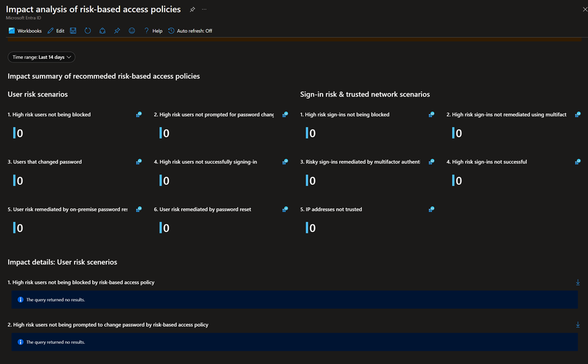This screenshot has width=588, height=364.
Task: Open the Help link
Action: coord(153,31)
